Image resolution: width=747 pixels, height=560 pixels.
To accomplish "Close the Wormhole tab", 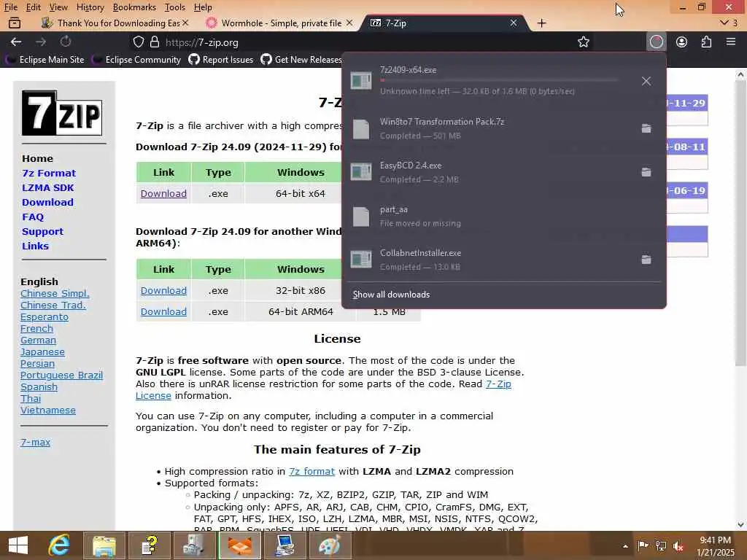I will tap(349, 23).
